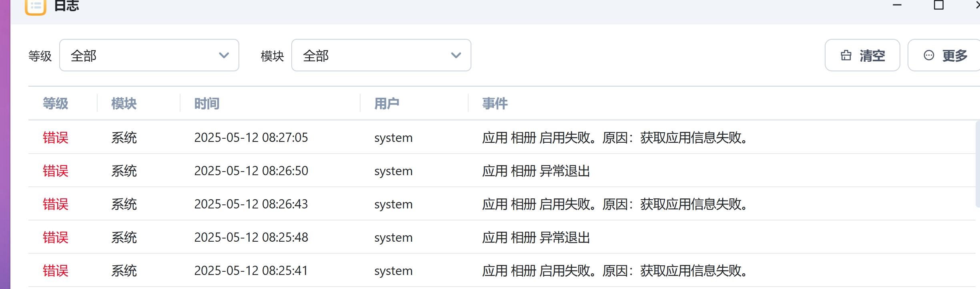Select timestamp 2025-05-12 08:25:41

point(251,271)
